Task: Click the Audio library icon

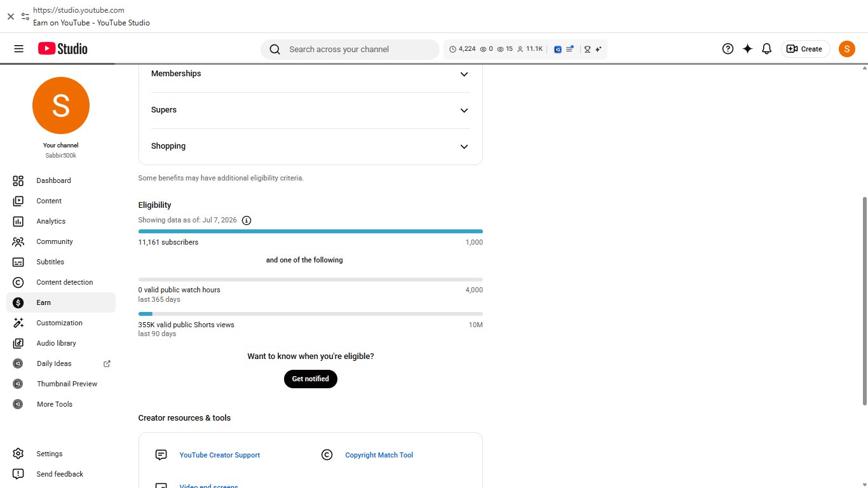Action: tap(18, 343)
